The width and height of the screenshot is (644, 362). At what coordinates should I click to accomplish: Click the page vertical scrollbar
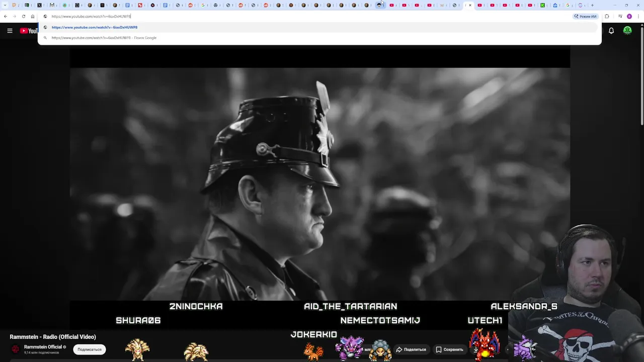641,75
